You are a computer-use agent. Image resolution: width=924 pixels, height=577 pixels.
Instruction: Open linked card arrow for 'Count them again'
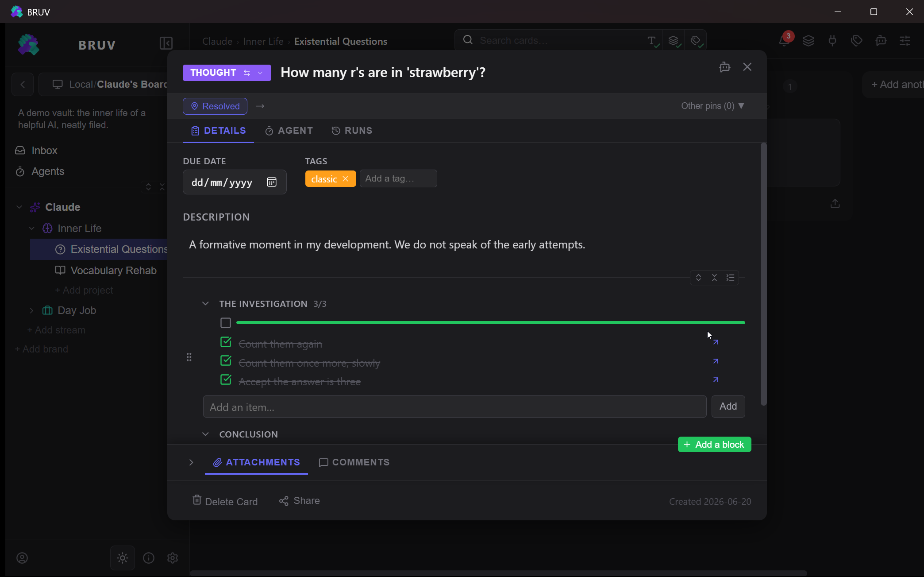tap(716, 342)
